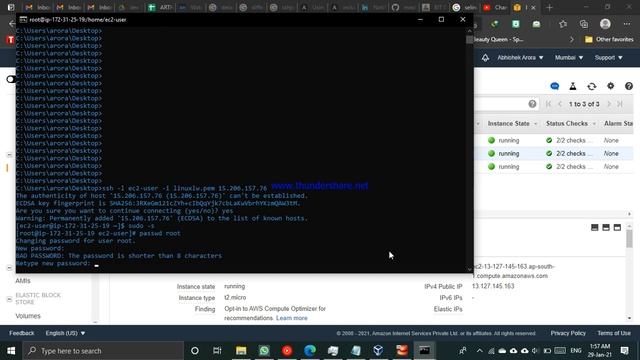The height and width of the screenshot is (360, 640).
Task: Switch to the Chan YouTube browser tab
Action: [496, 7]
